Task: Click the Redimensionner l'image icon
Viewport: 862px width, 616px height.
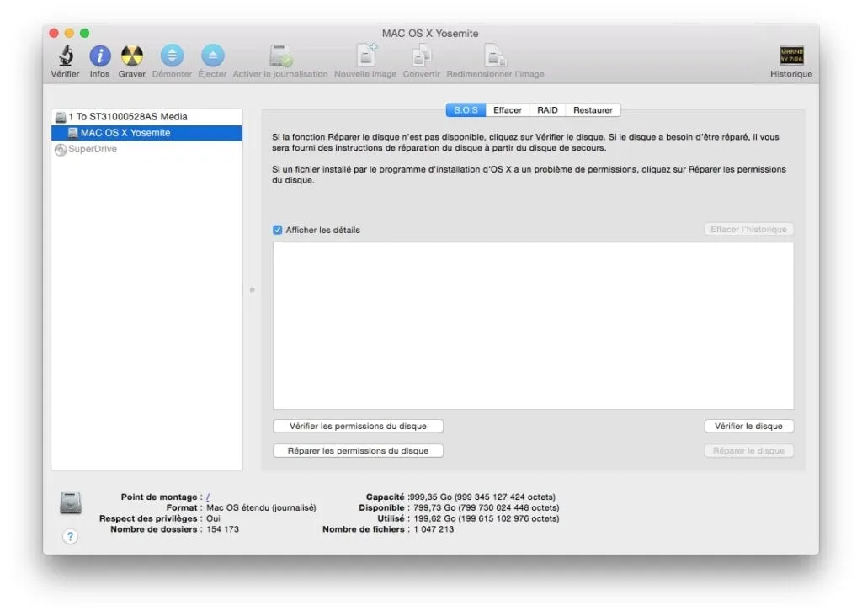Action: coord(495,56)
